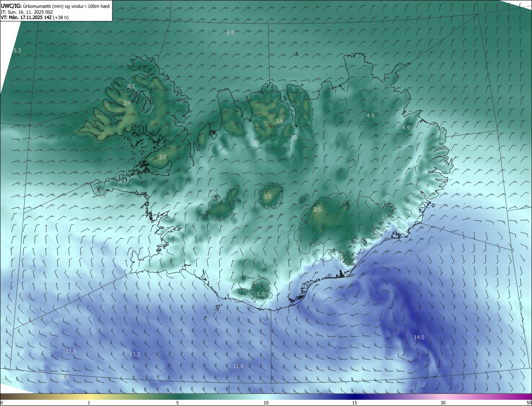Click the 12.8 value label

[x=71, y=351]
